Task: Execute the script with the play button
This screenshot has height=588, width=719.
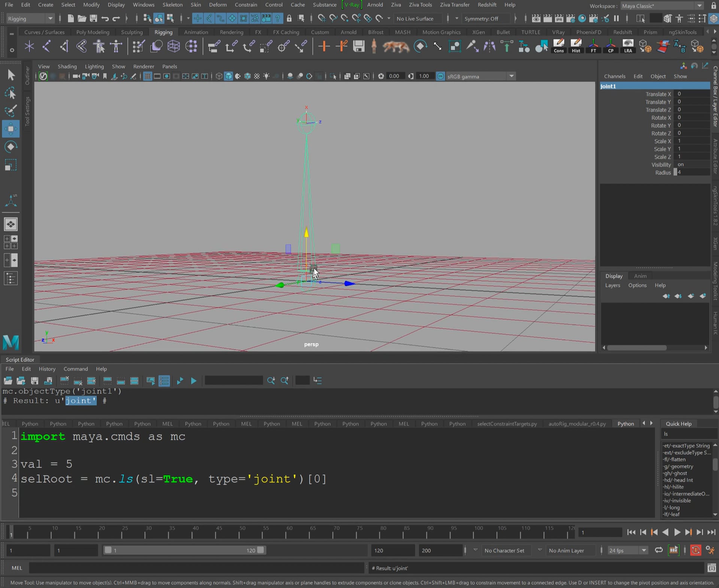Action: 194,381
